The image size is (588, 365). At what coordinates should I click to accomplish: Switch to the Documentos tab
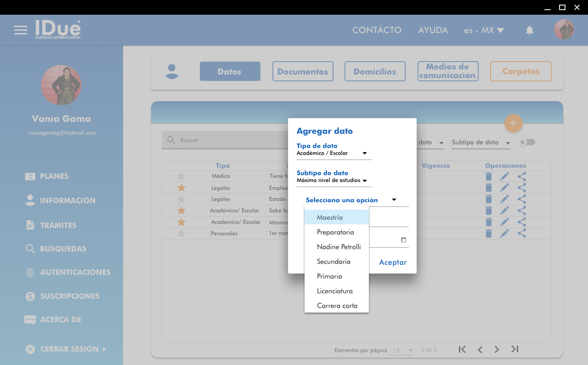click(x=303, y=71)
